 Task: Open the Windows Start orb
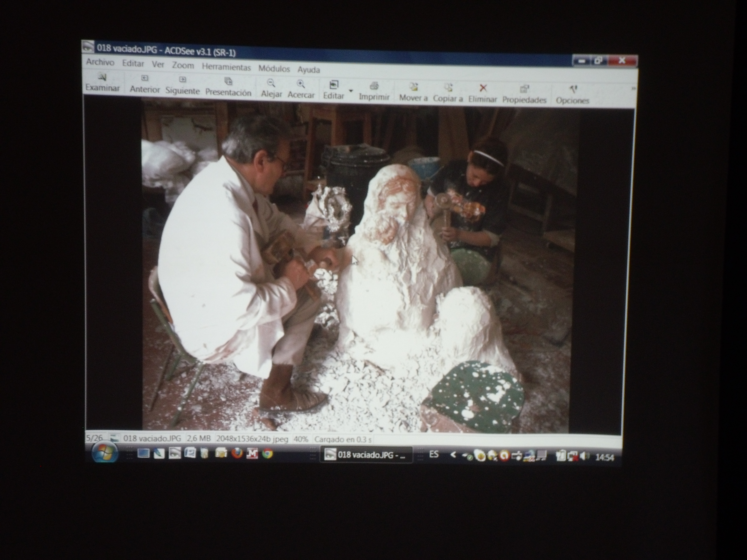tap(105, 452)
